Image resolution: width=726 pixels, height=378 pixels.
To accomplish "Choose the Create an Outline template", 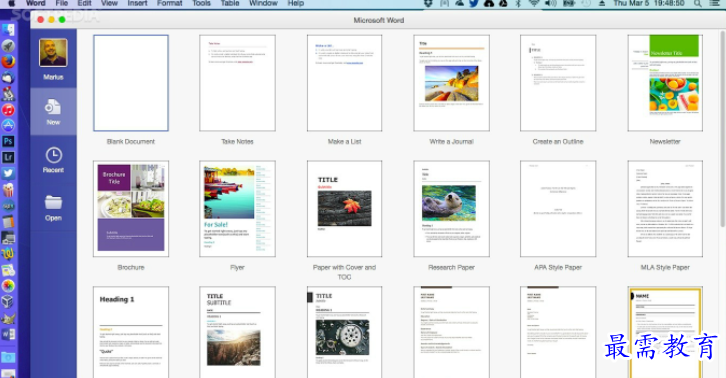I will pyautogui.click(x=558, y=83).
